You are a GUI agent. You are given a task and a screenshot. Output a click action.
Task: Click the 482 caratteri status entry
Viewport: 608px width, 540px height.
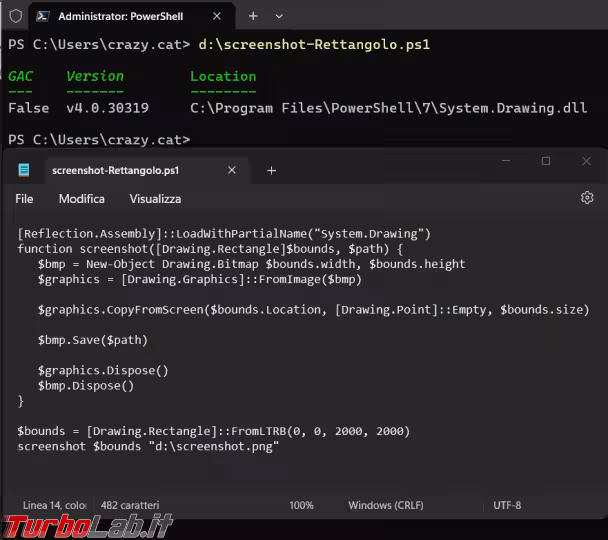tap(130, 505)
